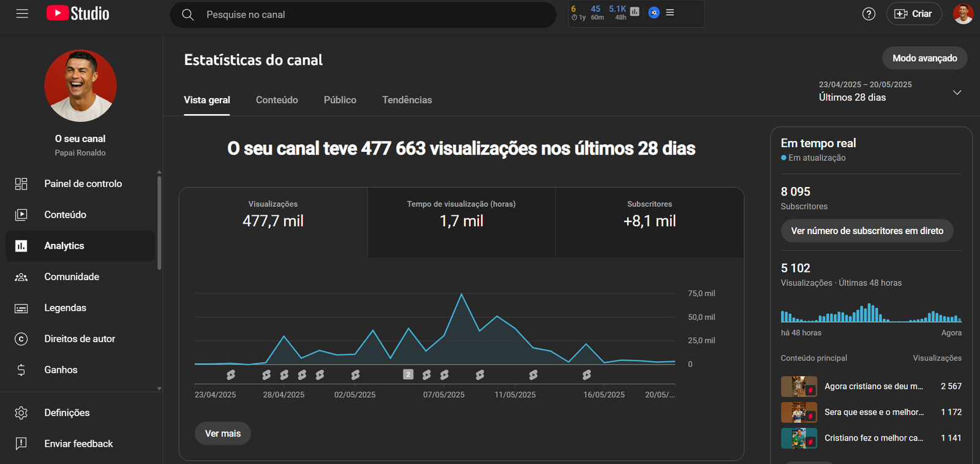Viewport: 980px width, 464px height.
Task: Click the Ver mais button
Action: 223,433
